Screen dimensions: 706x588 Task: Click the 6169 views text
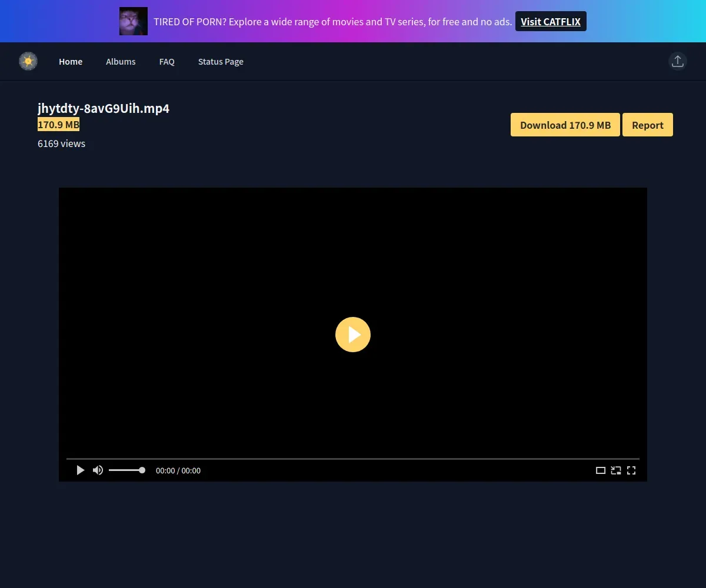point(61,143)
